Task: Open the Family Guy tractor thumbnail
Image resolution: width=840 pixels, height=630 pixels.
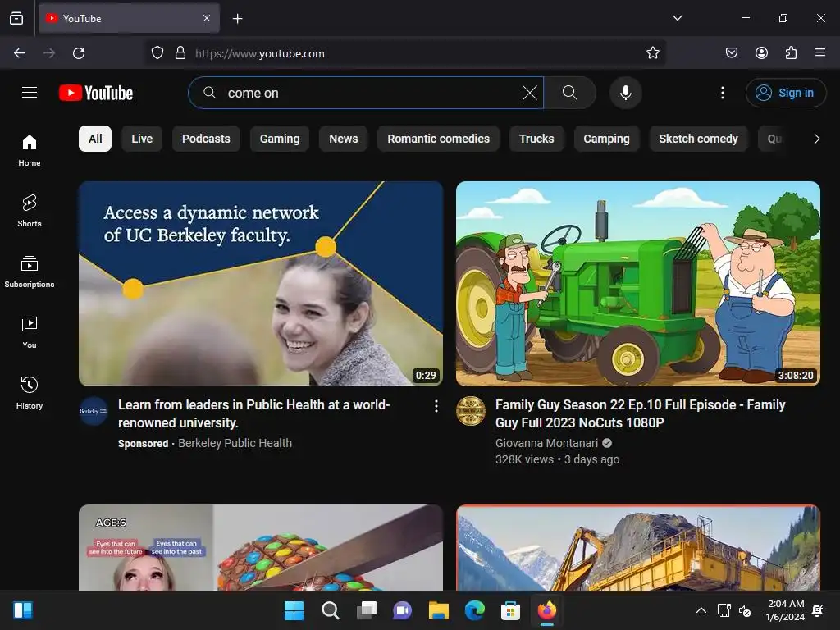Action: (638, 283)
